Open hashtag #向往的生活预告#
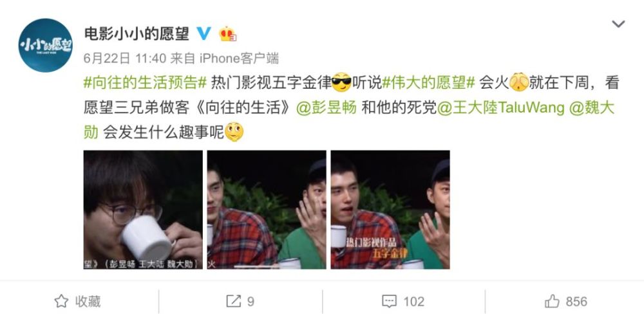Viewport: 644px width, 319px height. 145,83
